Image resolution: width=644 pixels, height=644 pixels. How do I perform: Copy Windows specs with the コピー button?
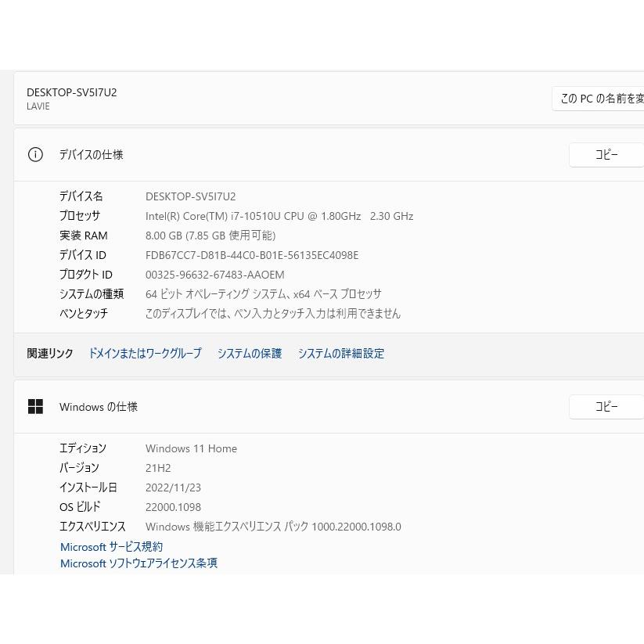606,407
